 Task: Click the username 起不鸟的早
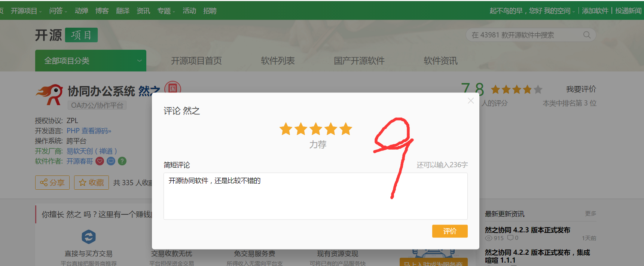506,11
